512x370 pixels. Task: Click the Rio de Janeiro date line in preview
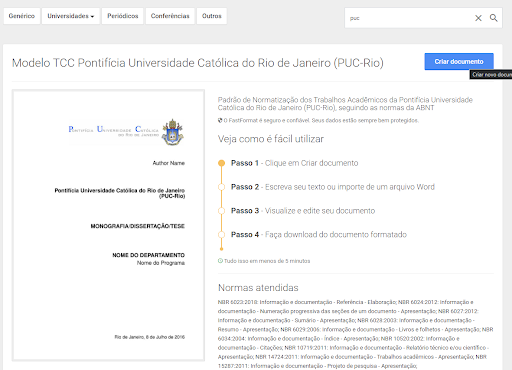150,337
